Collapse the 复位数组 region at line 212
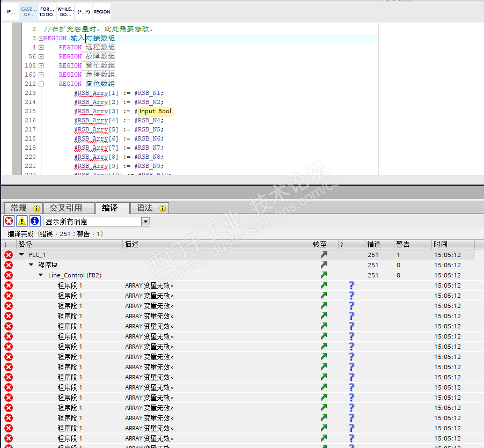 coord(41,84)
